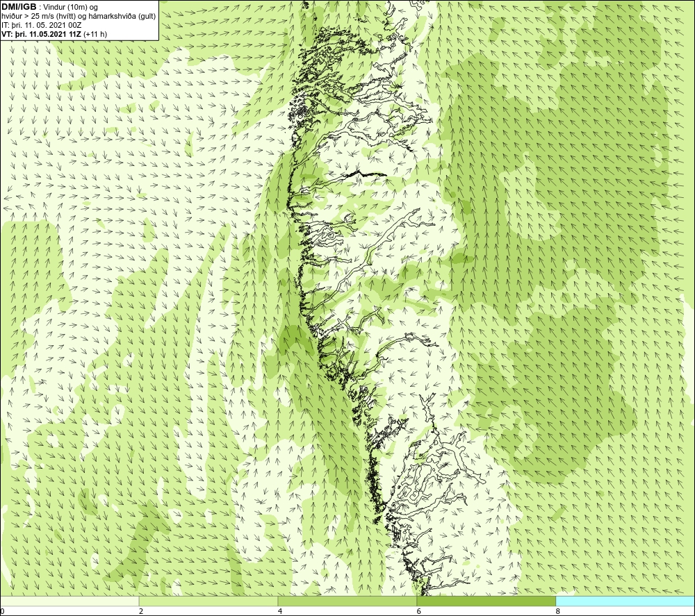The width and height of the screenshot is (695, 616).
Task: Click the 6–8 m/s dark green legend band
Action: [486, 601]
